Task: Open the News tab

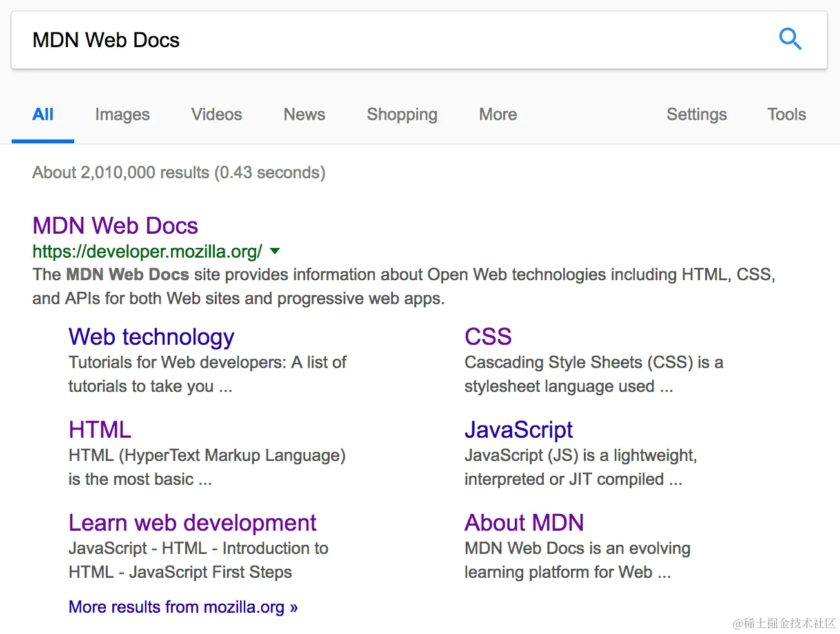Action: point(305,115)
